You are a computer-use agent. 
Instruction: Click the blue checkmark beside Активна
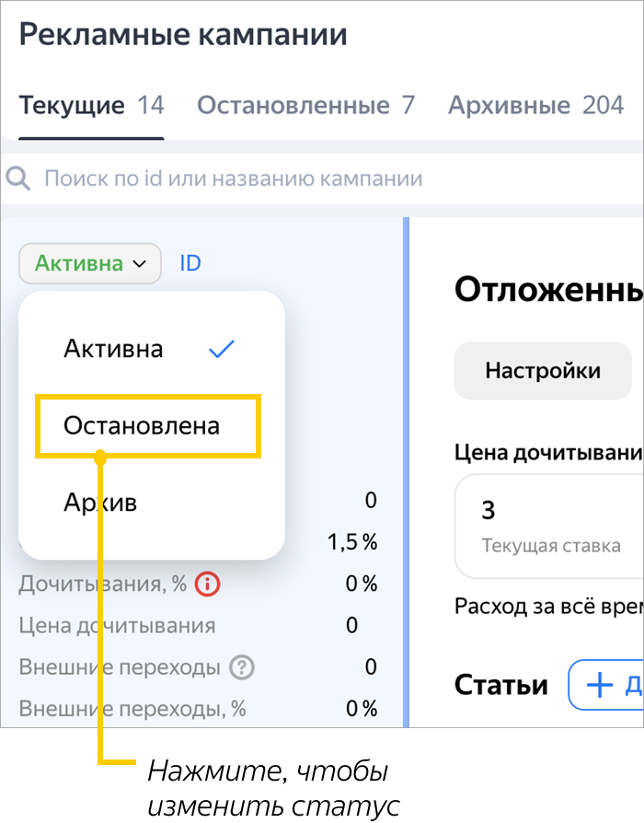tap(222, 349)
